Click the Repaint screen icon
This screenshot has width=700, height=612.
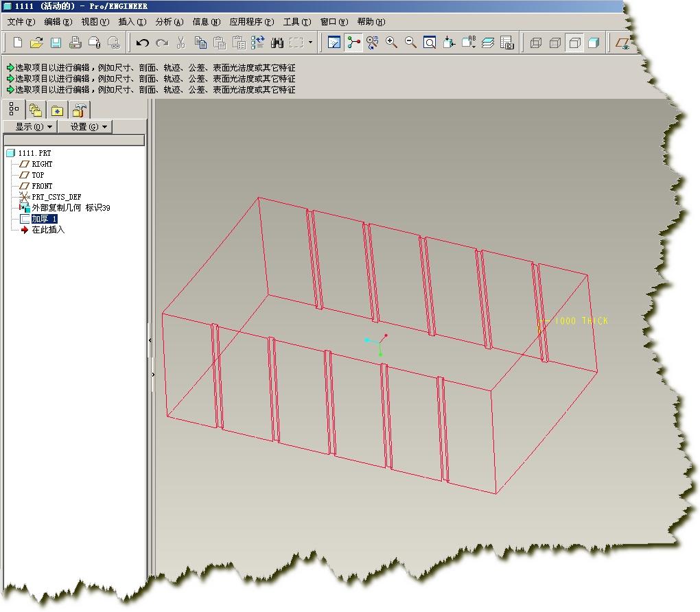[x=334, y=43]
